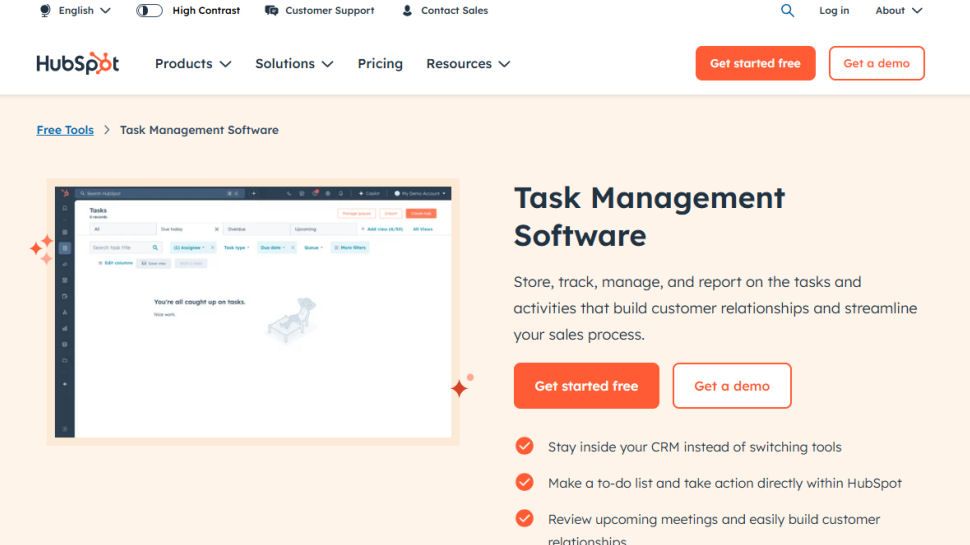970x545 pixels.
Task: Click the Task Management Software heading
Action: (649, 217)
